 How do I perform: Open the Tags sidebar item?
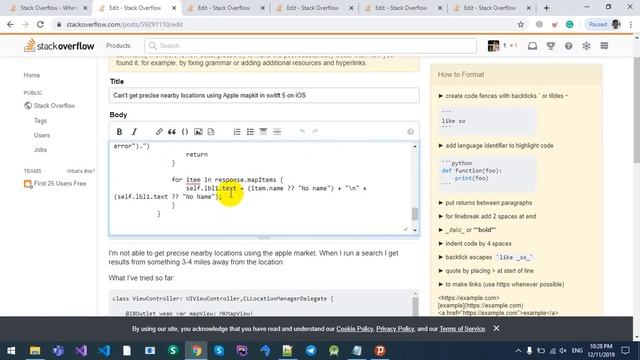pos(40,120)
